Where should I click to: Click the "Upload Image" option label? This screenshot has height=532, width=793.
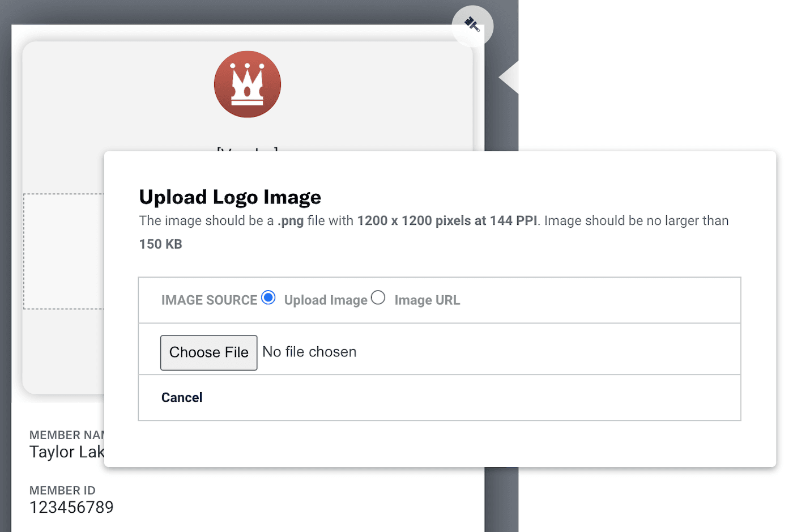pos(326,300)
